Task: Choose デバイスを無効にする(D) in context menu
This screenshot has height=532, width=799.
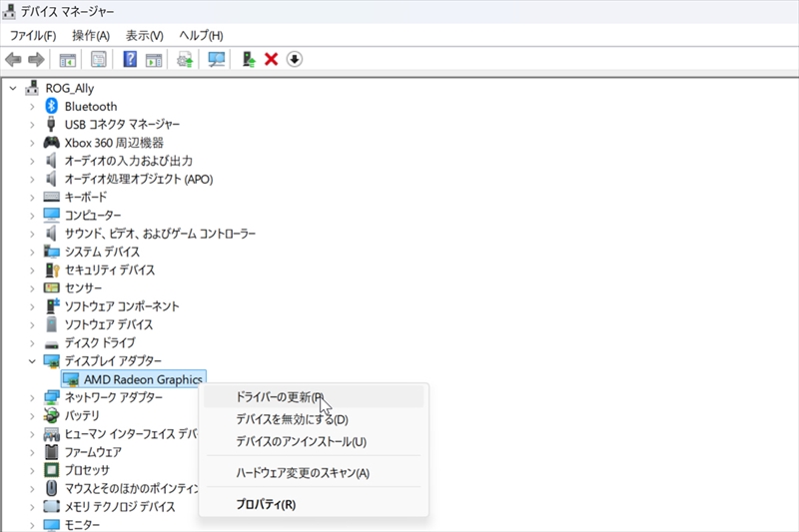Action: tap(314, 419)
